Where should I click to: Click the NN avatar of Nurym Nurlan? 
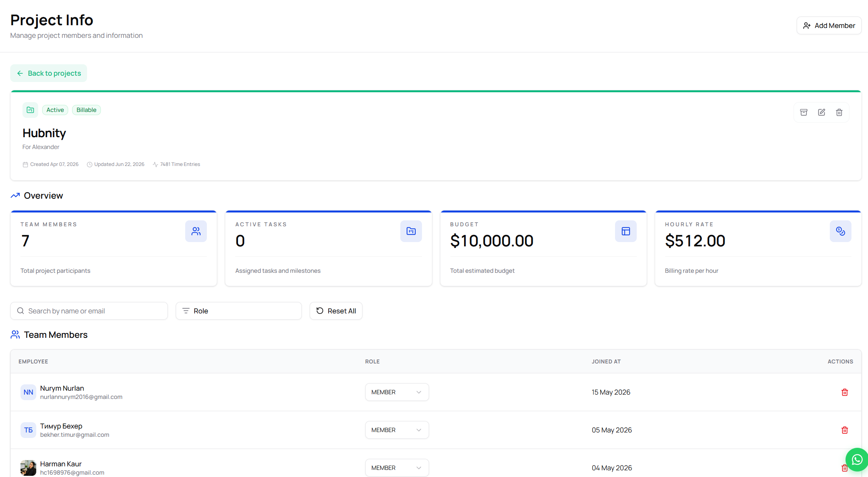coord(28,392)
